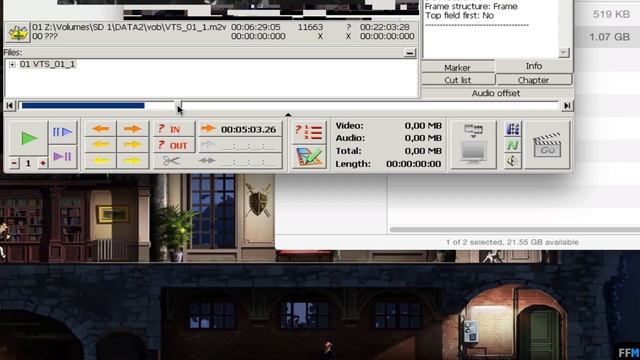Viewport: 640px width, 360px height.
Task: Click the purple play-to-position button
Action: click(x=62, y=156)
